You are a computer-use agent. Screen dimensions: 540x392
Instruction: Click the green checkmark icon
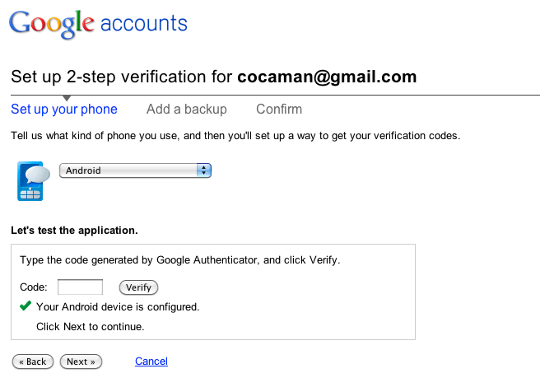(x=26, y=306)
